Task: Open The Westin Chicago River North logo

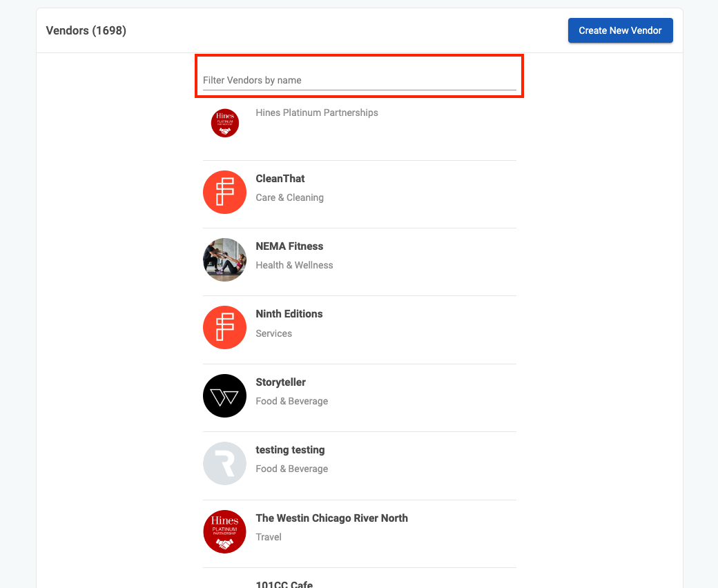Action: [224, 531]
